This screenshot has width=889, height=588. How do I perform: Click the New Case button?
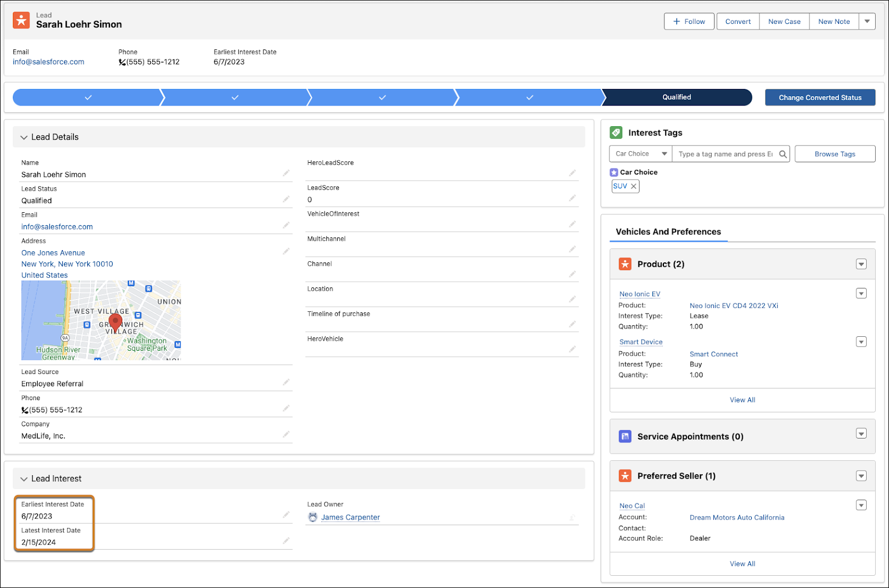click(x=785, y=22)
